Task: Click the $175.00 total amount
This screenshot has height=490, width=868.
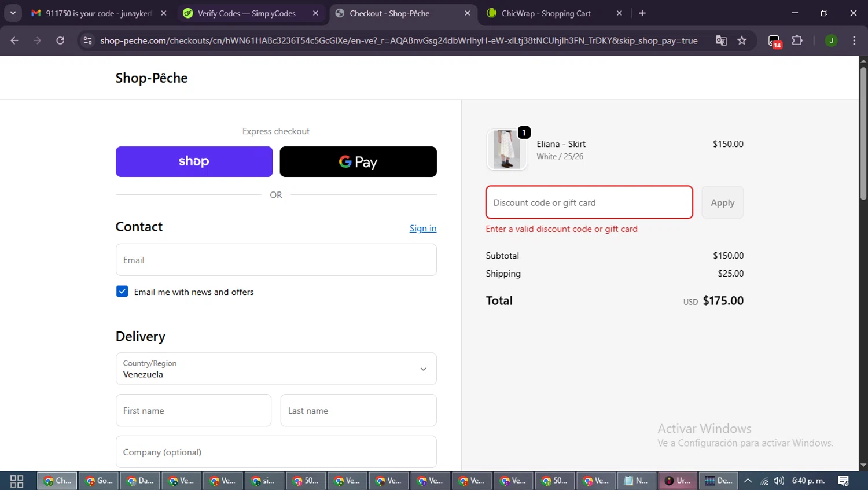Action: (723, 301)
